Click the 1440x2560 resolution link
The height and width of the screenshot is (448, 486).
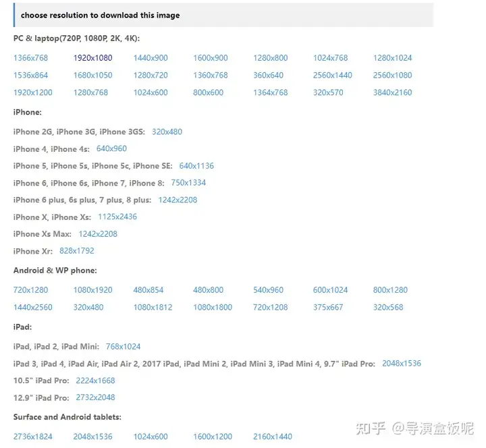coord(33,308)
